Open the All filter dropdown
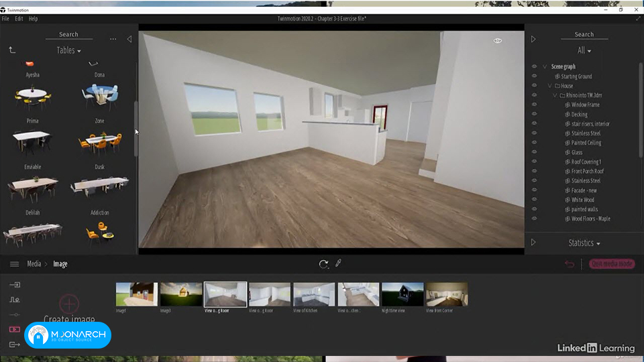644x362 pixels. (584, 50)
